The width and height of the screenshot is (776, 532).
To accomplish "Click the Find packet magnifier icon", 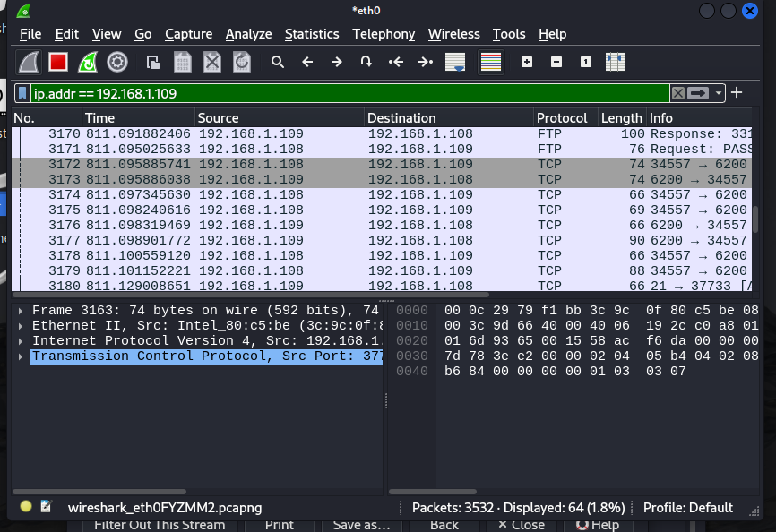I will pyautogui.click(x=278, y=62).
